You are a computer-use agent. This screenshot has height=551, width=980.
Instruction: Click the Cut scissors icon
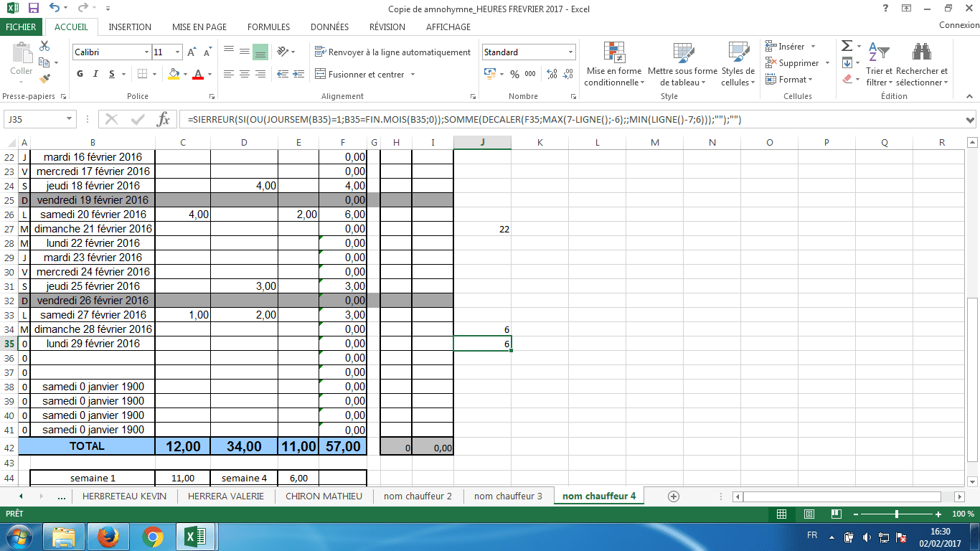pos(44,46)
